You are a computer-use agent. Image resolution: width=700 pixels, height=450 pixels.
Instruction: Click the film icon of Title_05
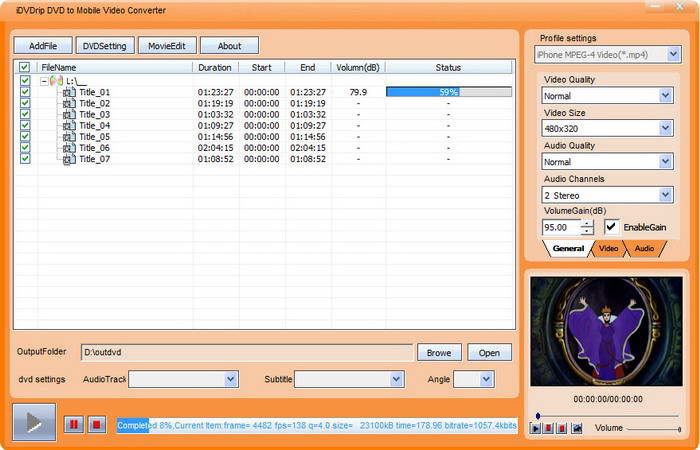click(x=69, y=137)
